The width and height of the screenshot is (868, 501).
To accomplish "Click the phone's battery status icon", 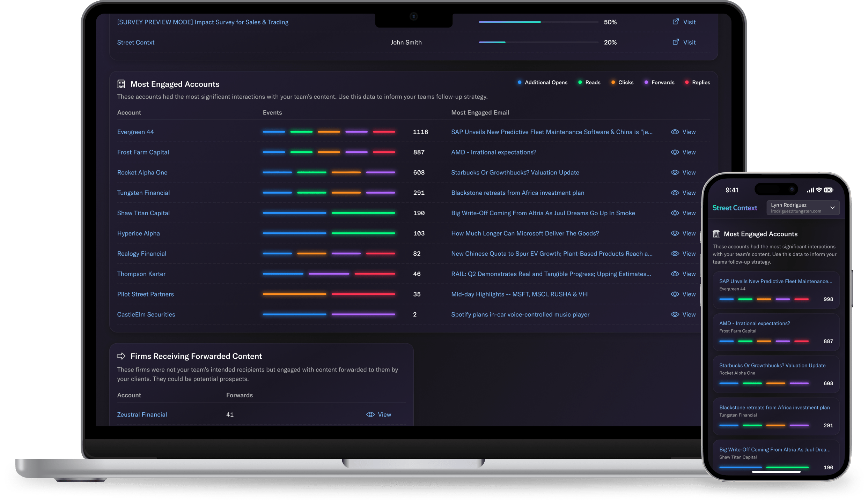I will (x=829, y=190).
